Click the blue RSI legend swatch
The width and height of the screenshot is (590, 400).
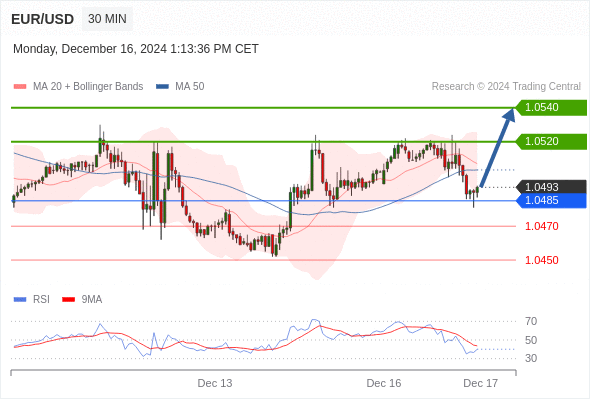coord(20,300)
